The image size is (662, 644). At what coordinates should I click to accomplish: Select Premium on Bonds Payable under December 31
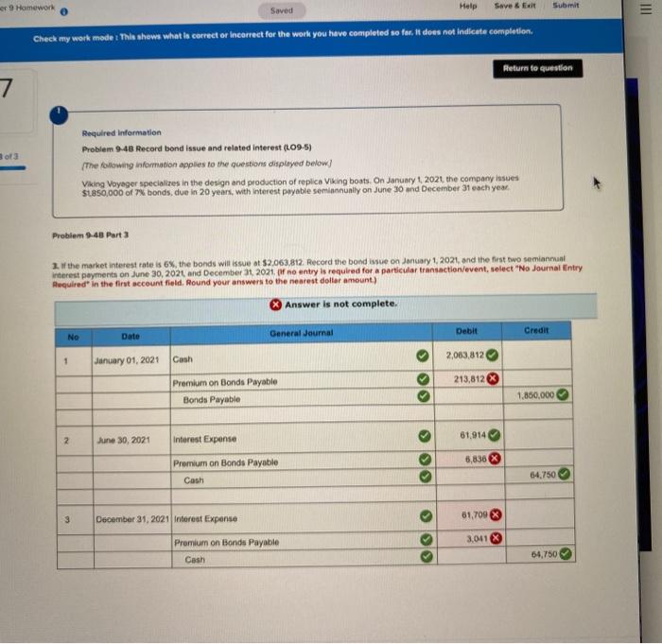point(305,542)
